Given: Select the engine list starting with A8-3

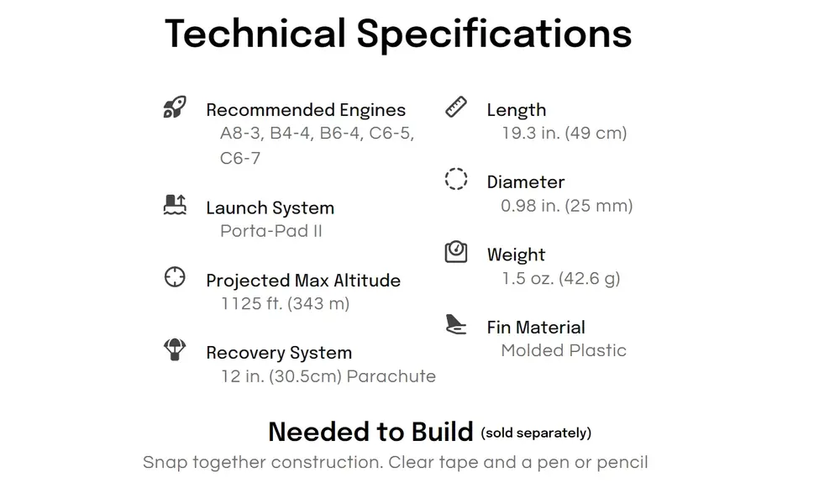Looking at the screenshot, I should coord(318,145).
